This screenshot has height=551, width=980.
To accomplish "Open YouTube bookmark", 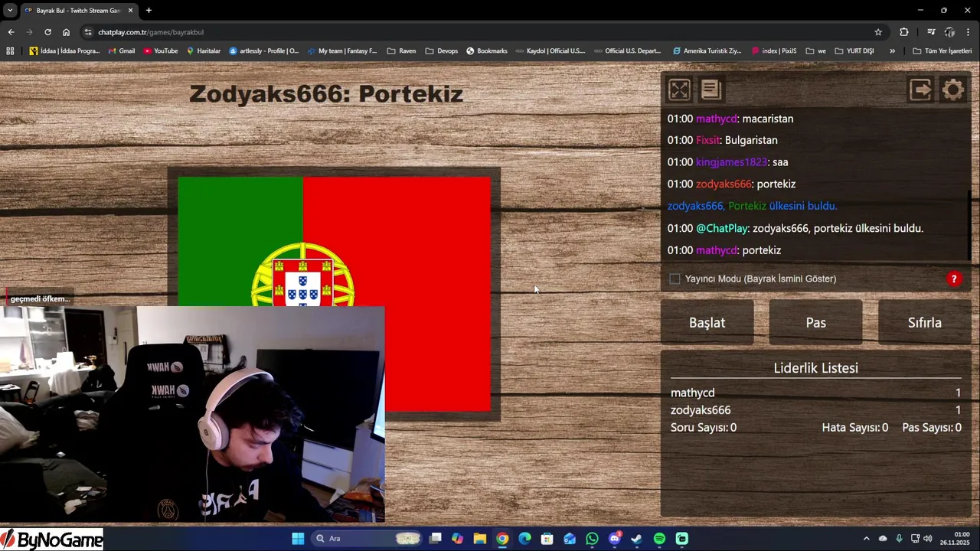I will tap(161, 51).
